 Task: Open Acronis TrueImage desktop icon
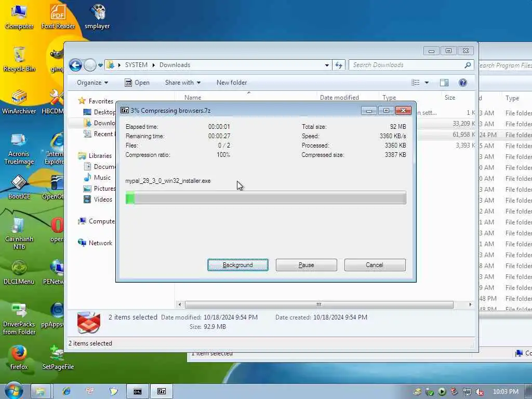[19, 149]
